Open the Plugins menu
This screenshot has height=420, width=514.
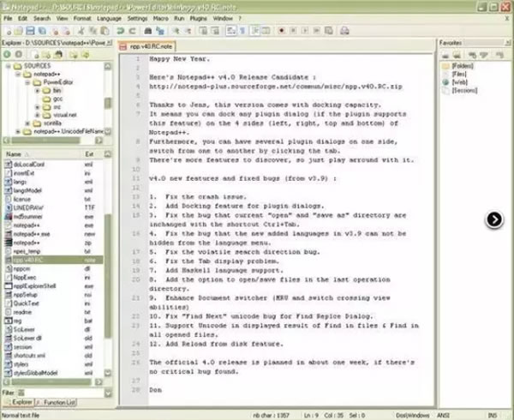[x=199, y=18]
